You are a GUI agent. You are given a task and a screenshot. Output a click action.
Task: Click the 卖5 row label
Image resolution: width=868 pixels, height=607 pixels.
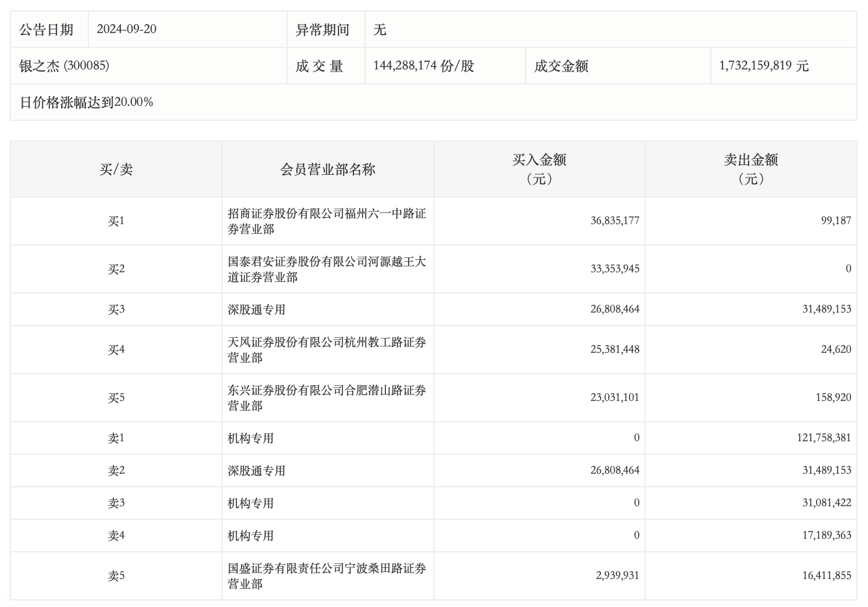click(x=116, y=576)
